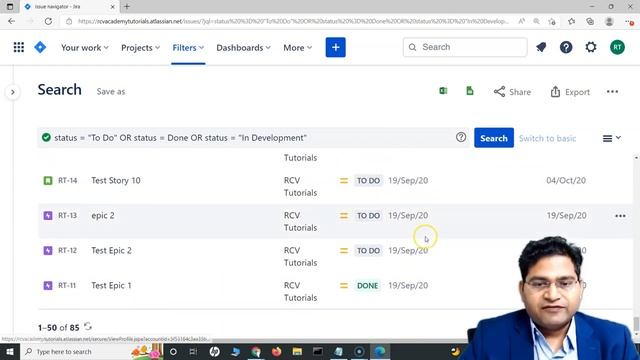Open browser favorites star icon
Screen dimensions: 640x360
click(x=571, y=21)
